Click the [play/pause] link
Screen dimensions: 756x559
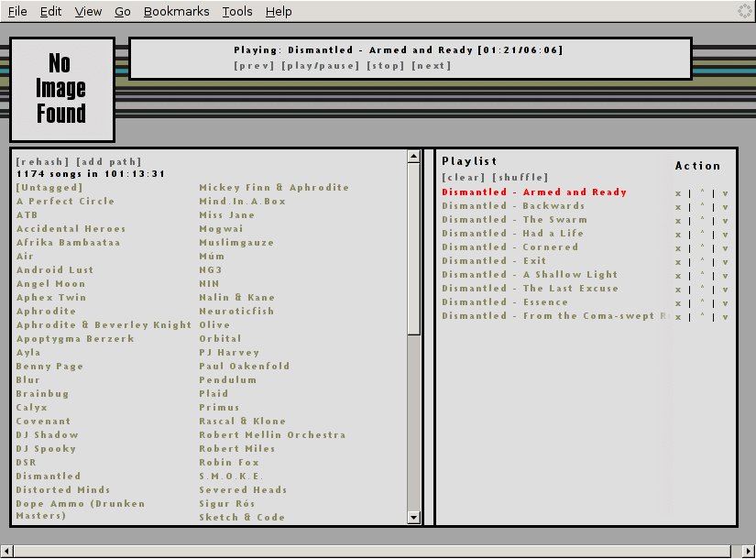click(x=321, y=66)
